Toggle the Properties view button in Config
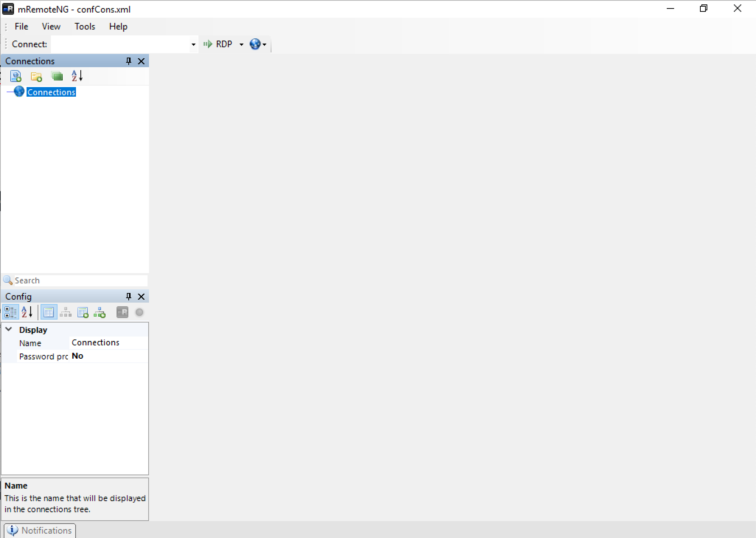The width and height of the screenshot is (756, 538). (x=49, y=313)
